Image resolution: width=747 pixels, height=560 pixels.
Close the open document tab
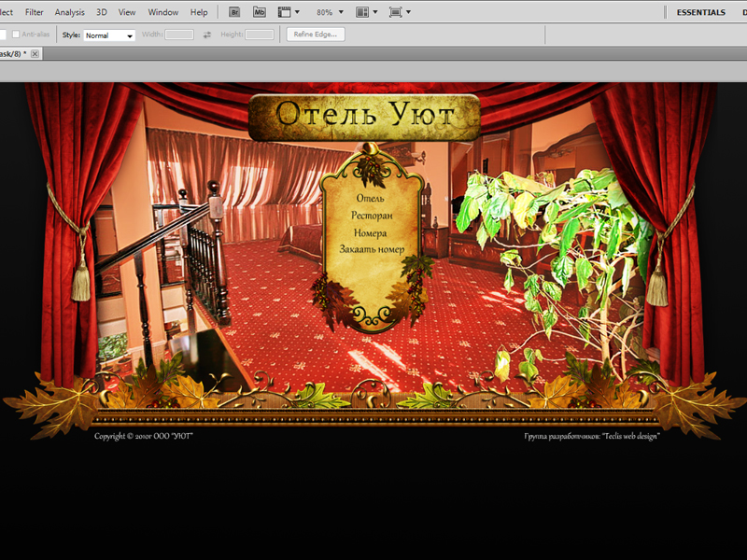(35, 54)
